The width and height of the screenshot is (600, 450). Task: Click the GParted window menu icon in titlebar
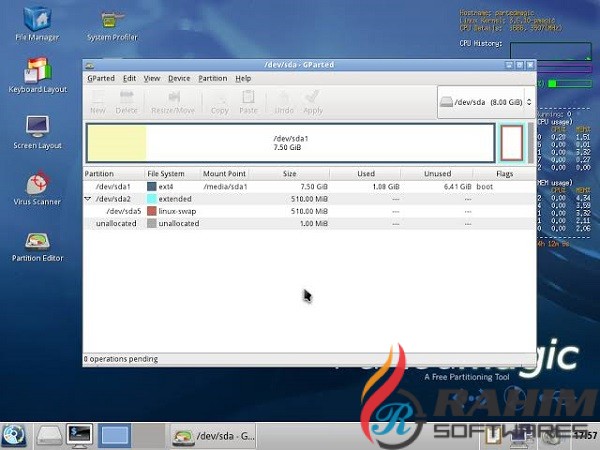tap(90, 65)
